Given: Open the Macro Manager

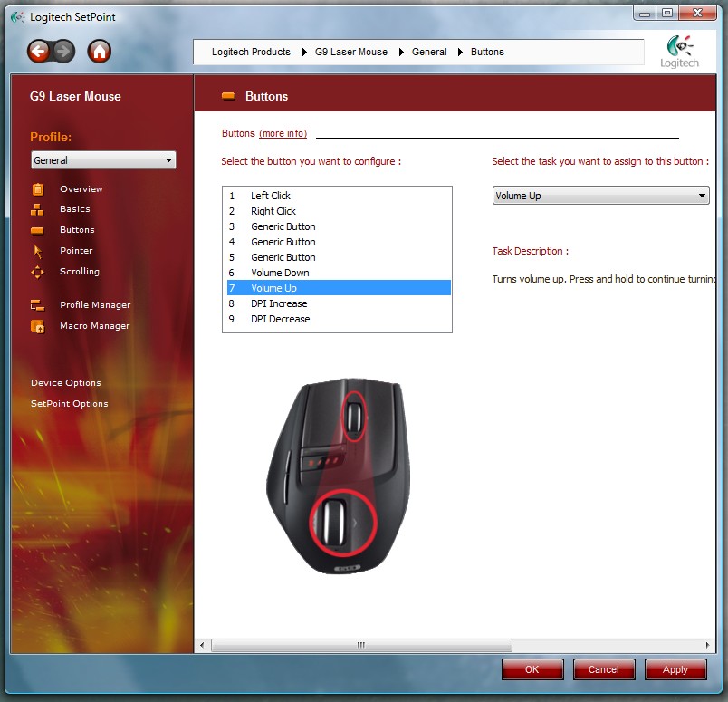Looking at the screenshot, I should 95,326.
